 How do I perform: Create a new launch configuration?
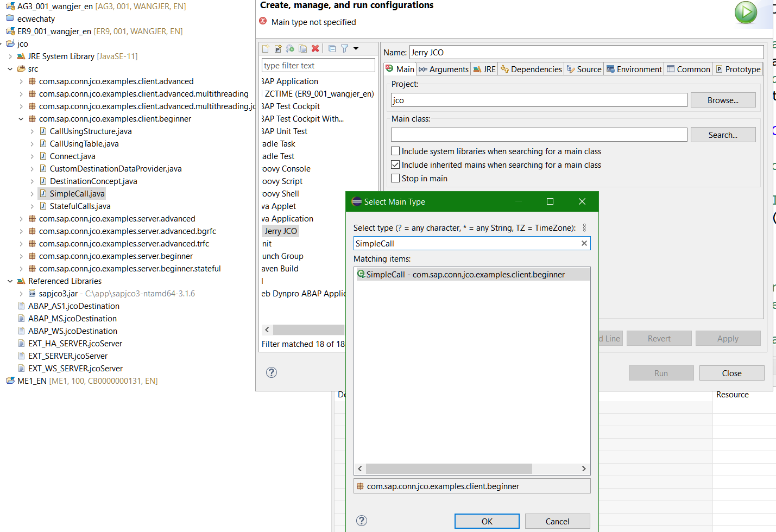click(266, 48)
